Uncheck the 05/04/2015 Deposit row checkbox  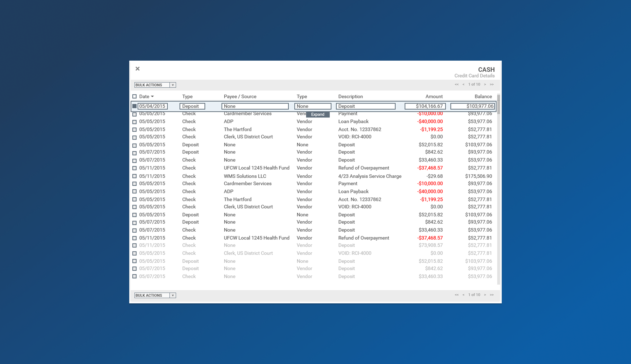tap(135, 106)
